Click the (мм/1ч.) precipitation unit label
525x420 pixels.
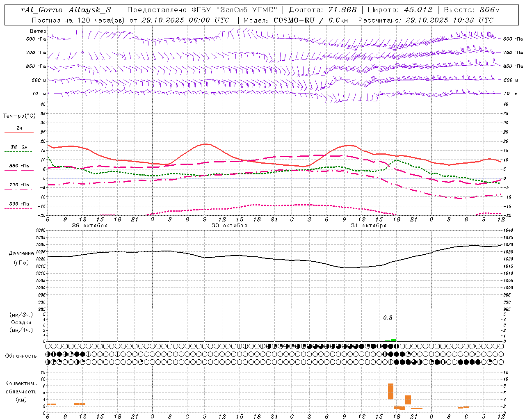pos(21,330)
